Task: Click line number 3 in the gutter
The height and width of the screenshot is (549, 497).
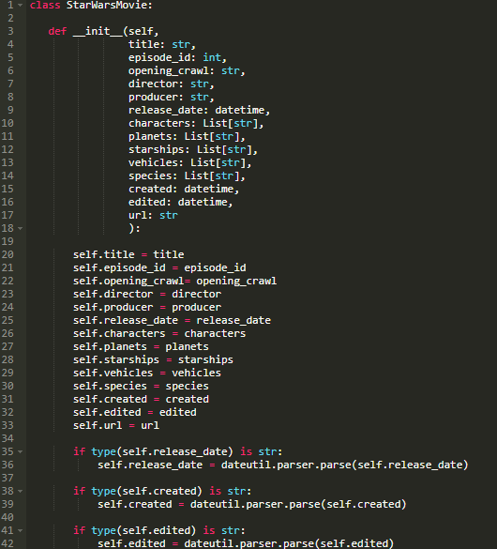Action: coord(11,31)
